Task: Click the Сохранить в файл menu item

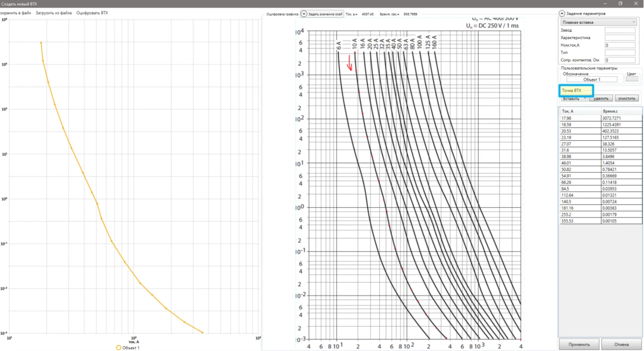Action: point(15,13)
